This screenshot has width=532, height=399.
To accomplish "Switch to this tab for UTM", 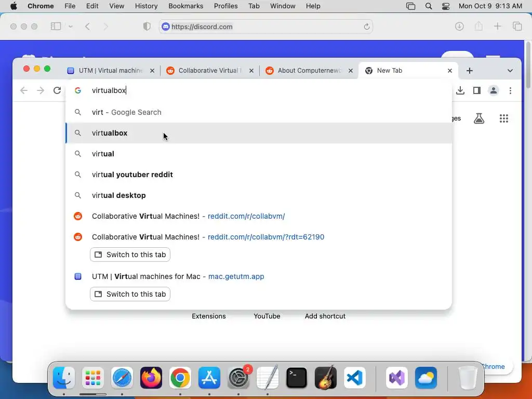I will [130, 294].
